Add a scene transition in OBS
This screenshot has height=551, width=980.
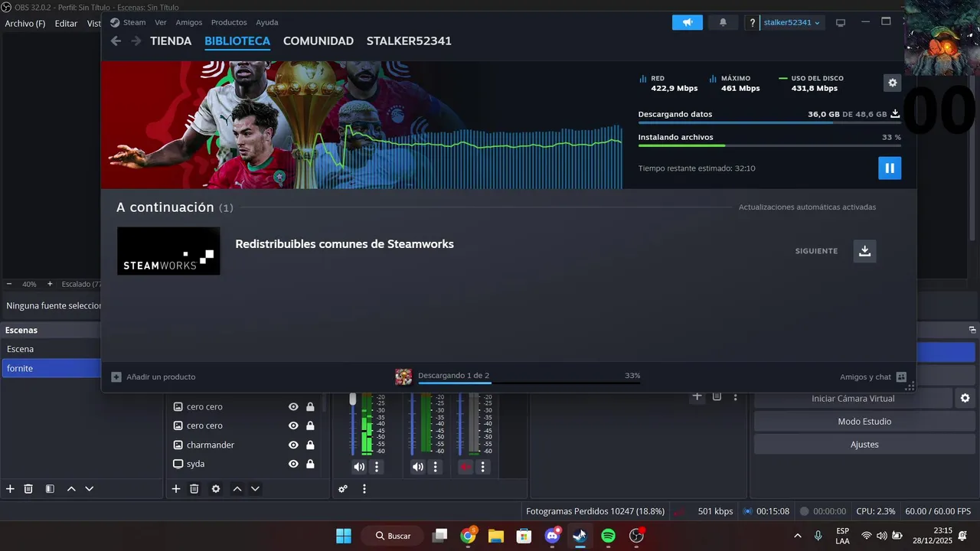click(x=697, y=396)
